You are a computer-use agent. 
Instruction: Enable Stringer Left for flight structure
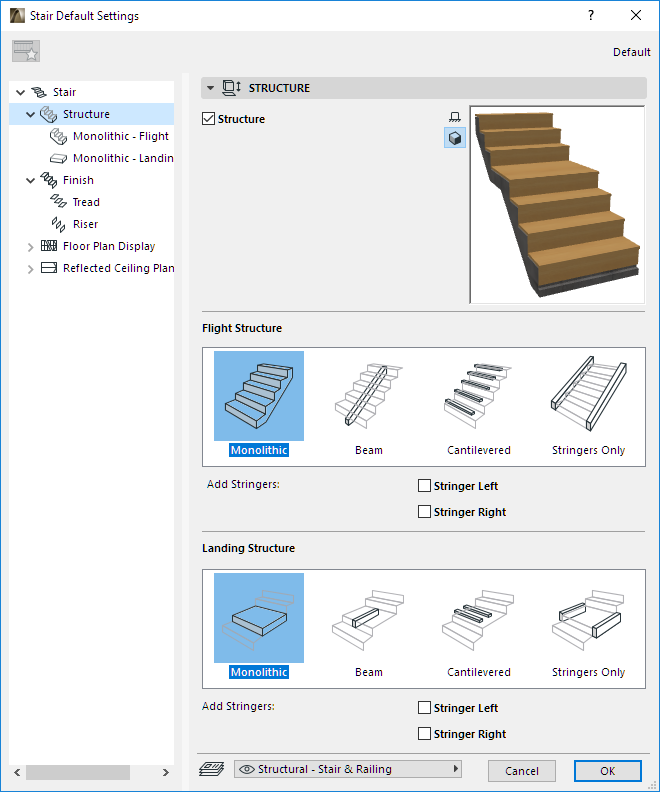[x=424, y=485]
